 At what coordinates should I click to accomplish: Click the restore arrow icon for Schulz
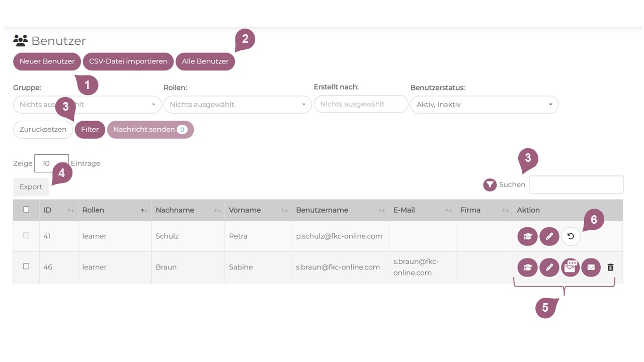point(571,236)
